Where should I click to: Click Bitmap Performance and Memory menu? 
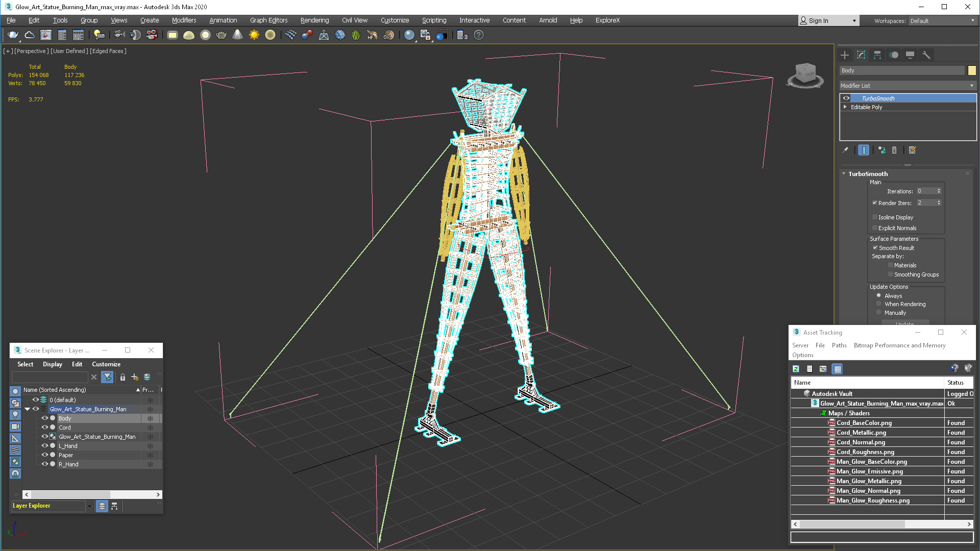coord(899,345)
